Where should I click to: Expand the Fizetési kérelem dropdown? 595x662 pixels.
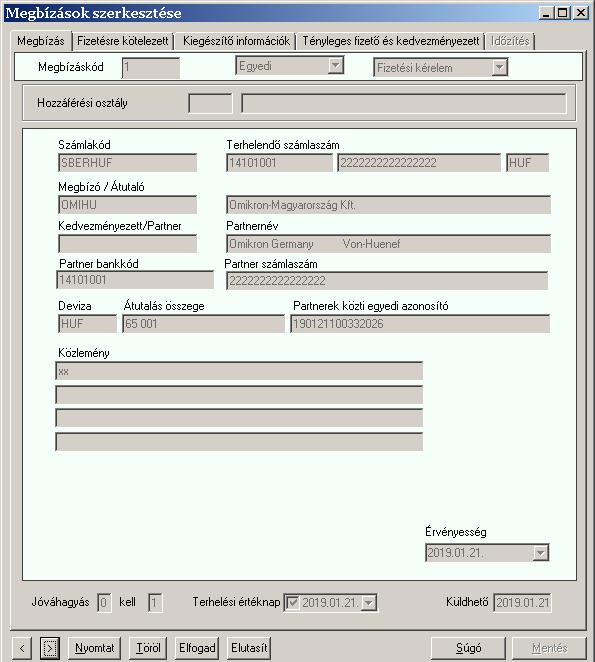click(x=500, y=68)
